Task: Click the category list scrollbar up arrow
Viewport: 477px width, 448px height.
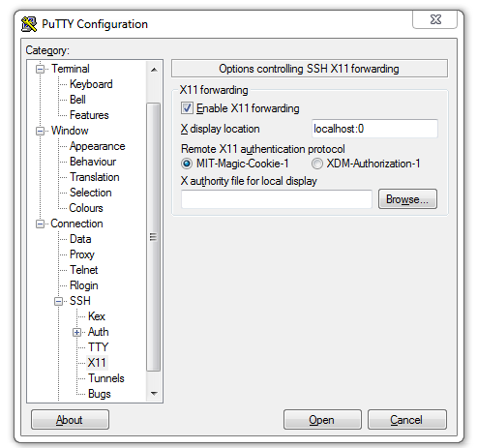Action: pyautogui.click(x=154, y=70)
